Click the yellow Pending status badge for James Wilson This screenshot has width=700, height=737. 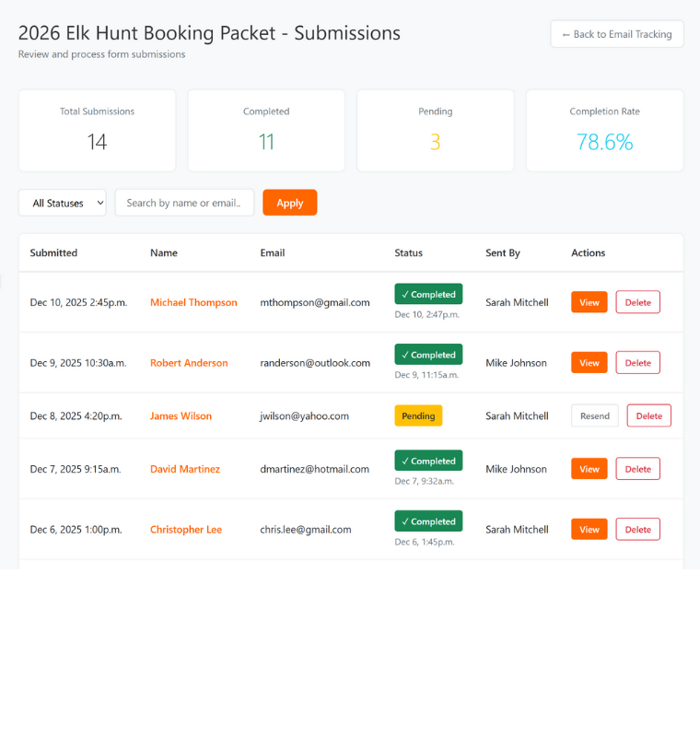tap(418, 415)
